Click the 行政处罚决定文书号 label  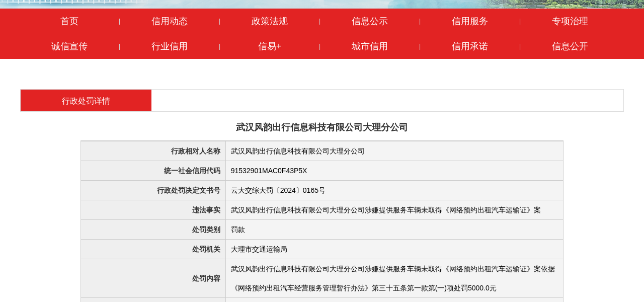tap(189, 190)
